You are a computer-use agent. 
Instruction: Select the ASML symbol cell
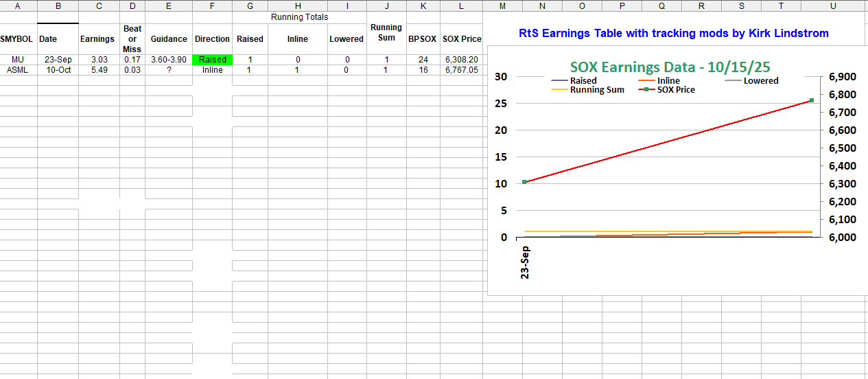[18, 70]
